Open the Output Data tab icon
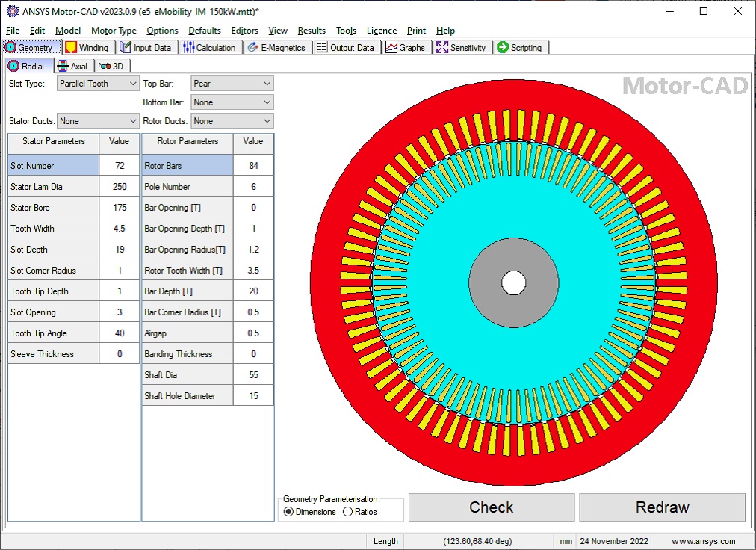Viewport: 756px width, 550px height. point(322,47)
